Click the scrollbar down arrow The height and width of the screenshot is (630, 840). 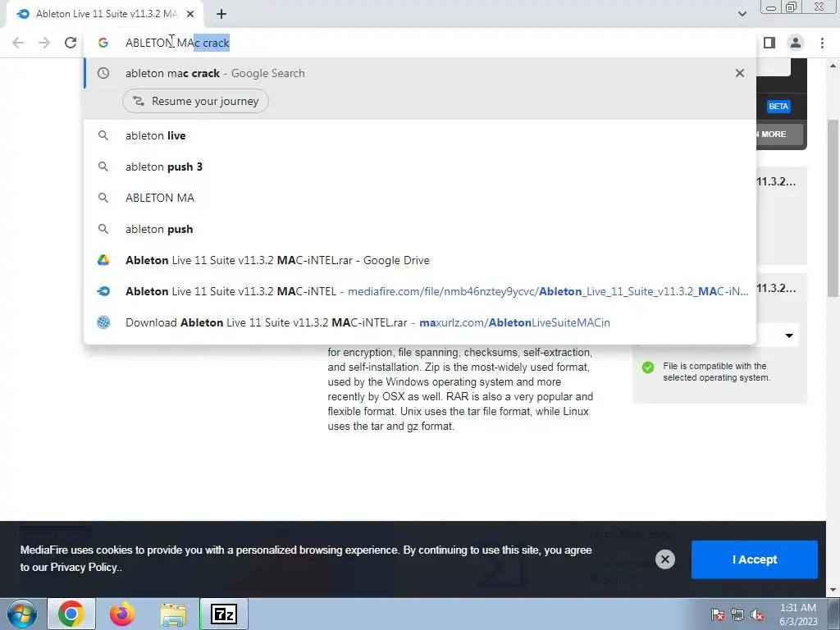point(833,590)
